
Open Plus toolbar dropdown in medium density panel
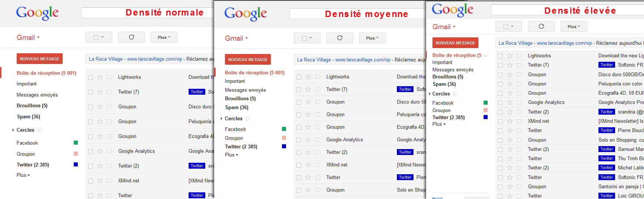[x=372, y=38]
